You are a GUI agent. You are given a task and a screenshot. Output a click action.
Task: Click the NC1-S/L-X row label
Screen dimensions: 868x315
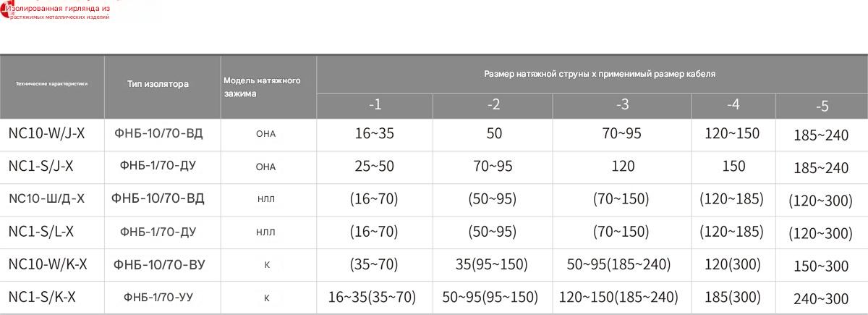click(x=41, y=232)
